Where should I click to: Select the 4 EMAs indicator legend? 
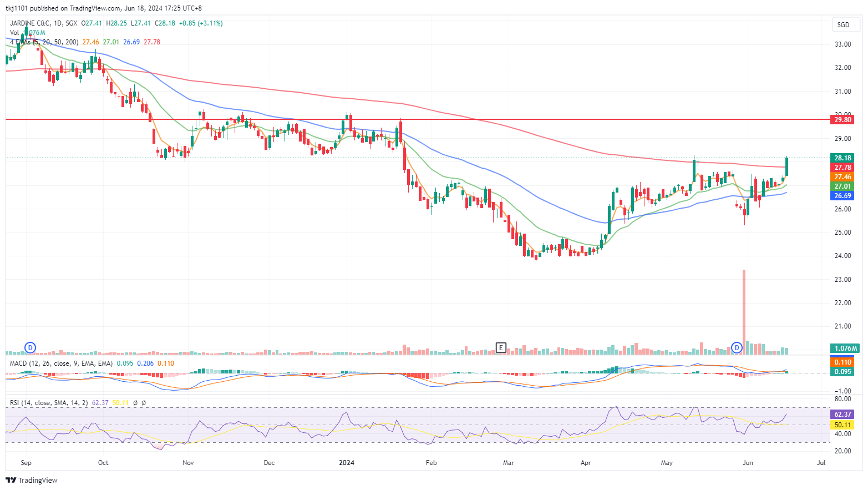click(44, 42)
